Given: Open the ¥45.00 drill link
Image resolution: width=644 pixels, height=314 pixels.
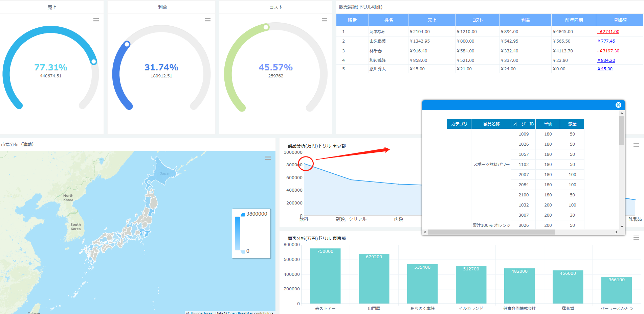Looking at the screenshot, I should [605, 69].
